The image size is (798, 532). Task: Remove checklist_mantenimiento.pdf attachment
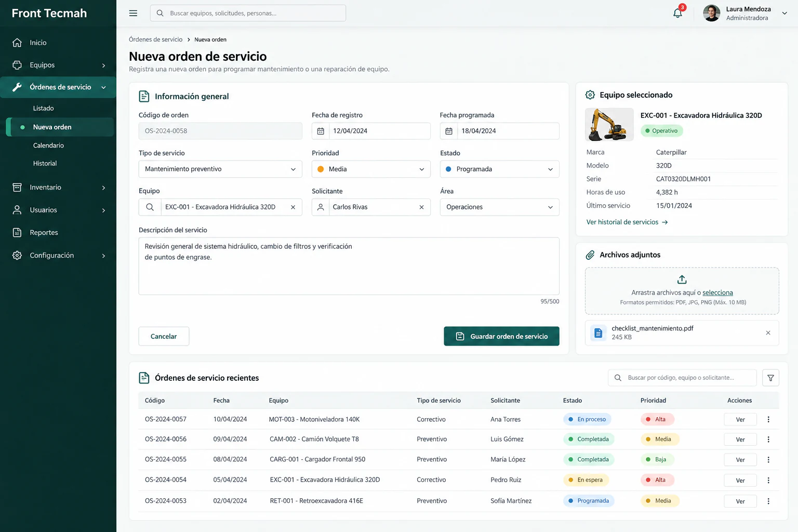pyautogui.click(x=768, y=332)
